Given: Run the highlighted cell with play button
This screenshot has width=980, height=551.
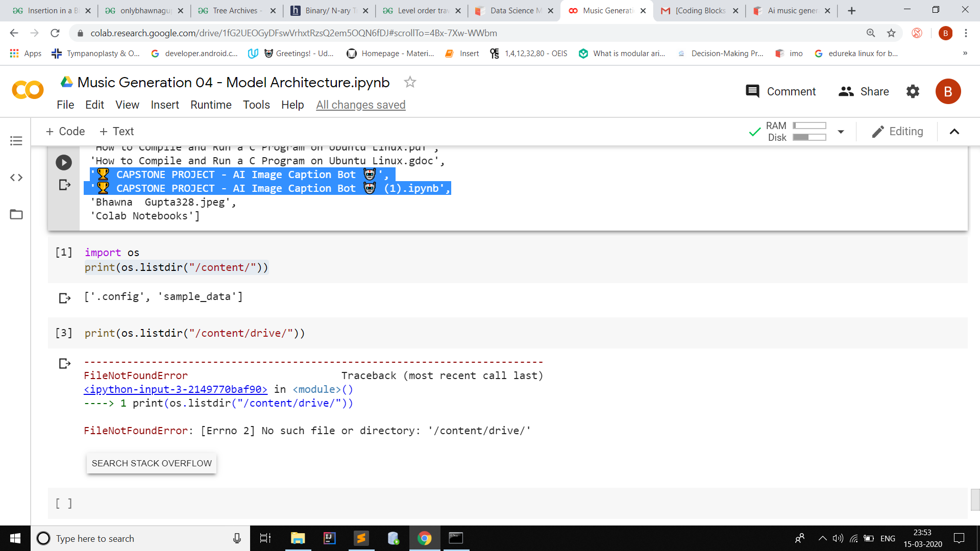Looking at the screenshot, I should (64, 163).
